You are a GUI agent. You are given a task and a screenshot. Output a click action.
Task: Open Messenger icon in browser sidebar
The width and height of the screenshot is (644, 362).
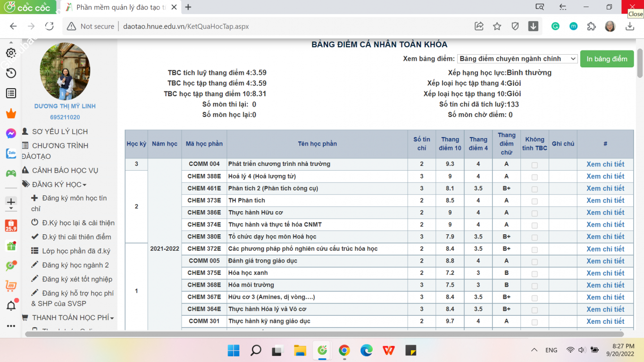11,133
